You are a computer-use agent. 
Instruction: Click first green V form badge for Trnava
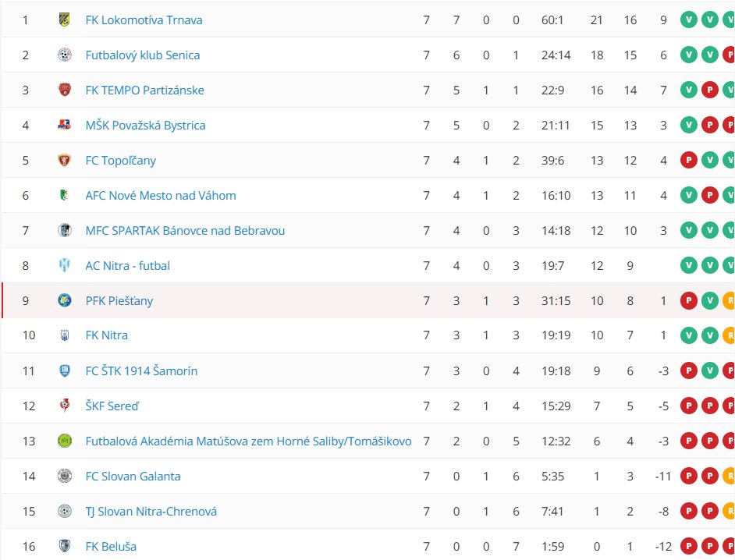click(688, 19)
